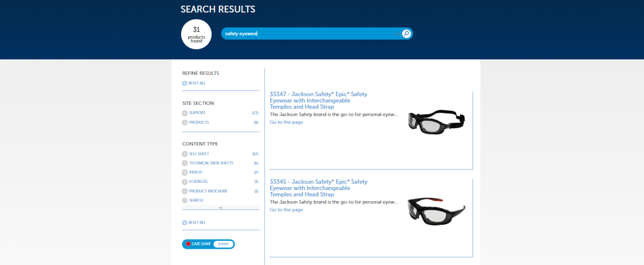Click the Technical Data Sheets count (6)
Screen dimensions: 644x265
click(x=256, y=163)
